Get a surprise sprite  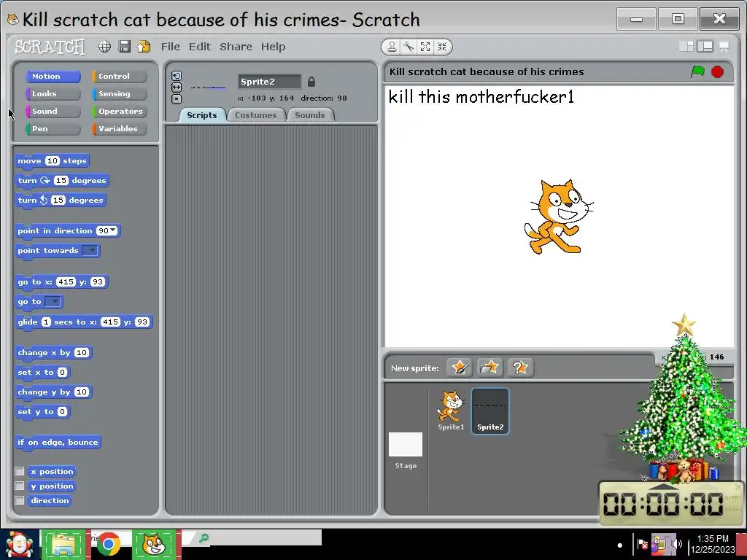click(520, 367)
